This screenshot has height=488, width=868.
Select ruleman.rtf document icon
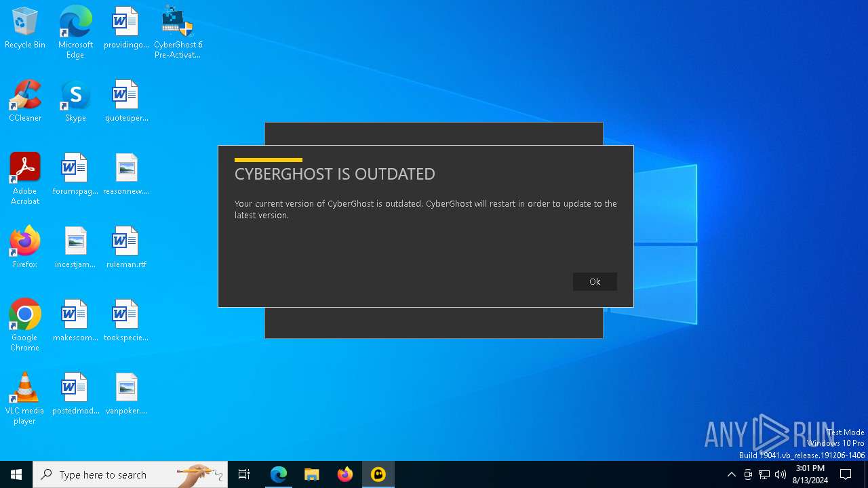[126, 248]
